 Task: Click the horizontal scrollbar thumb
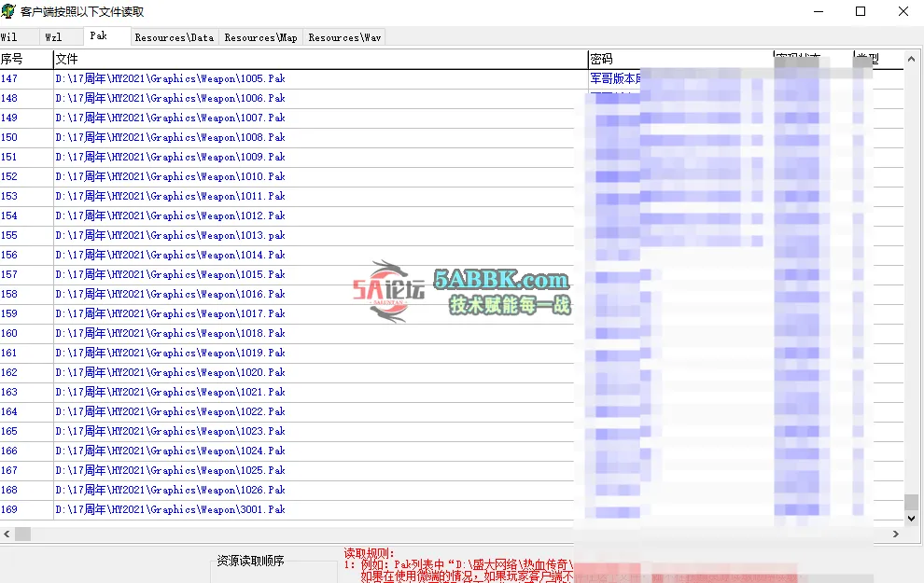click(x=22, y=534)
